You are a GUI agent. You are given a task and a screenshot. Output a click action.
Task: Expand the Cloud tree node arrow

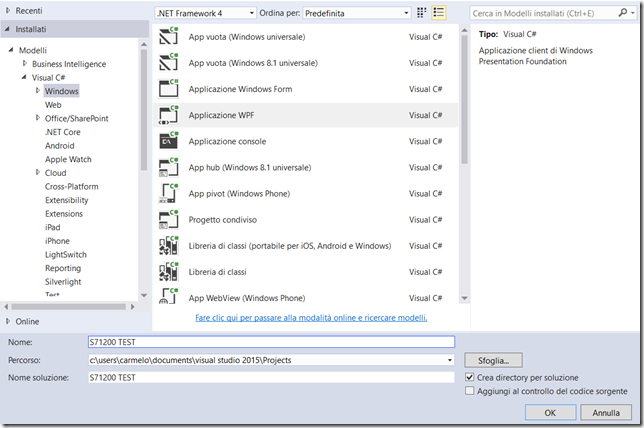pyautogui.click(x=38, y=172)
